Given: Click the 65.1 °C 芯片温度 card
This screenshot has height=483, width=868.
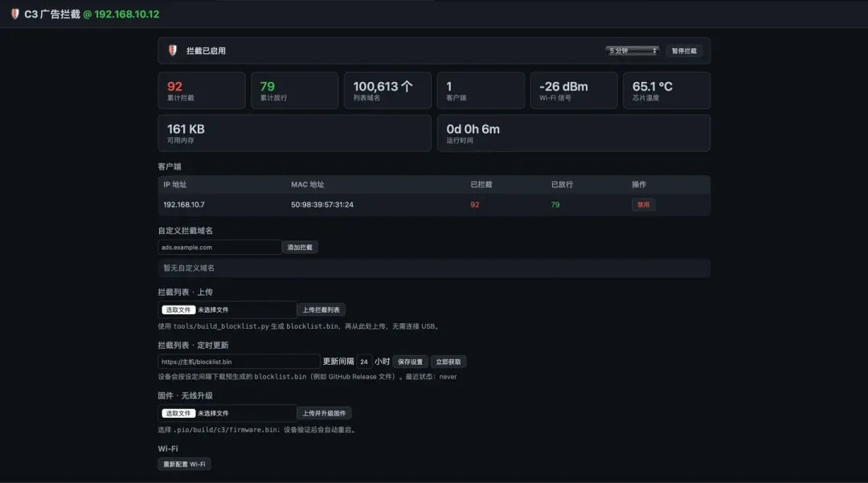Looking at the screenshot, I should click(666, 90).
